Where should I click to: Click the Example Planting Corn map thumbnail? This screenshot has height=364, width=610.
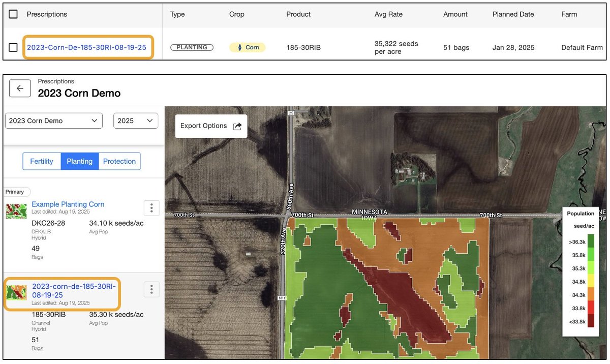coord(16,210)
